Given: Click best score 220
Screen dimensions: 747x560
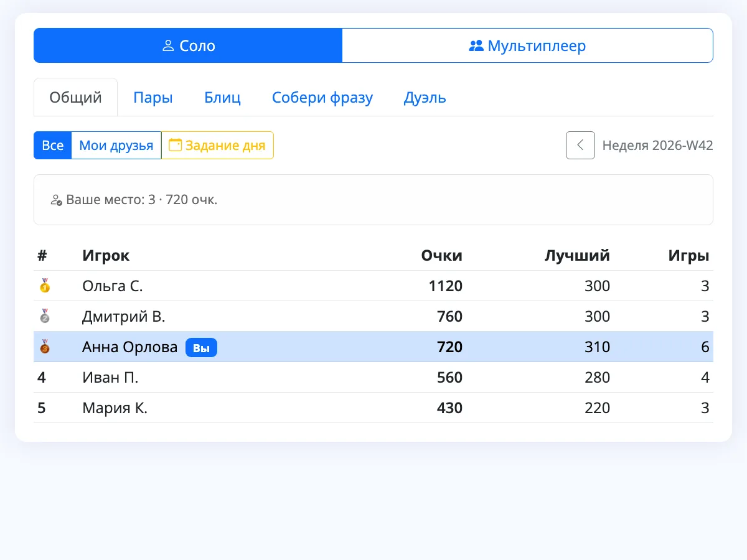Looking at the screenshot, I should tap(598, 408).
